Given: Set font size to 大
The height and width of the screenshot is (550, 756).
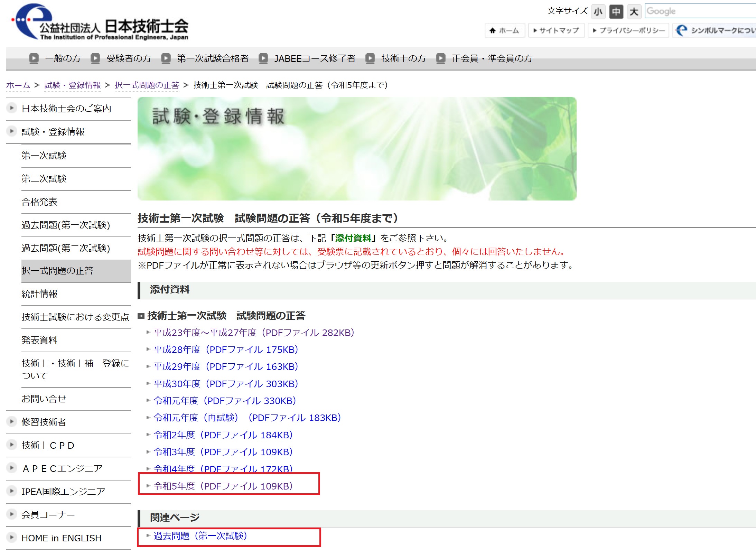Looking at the screenshot, I should [634, 12].
